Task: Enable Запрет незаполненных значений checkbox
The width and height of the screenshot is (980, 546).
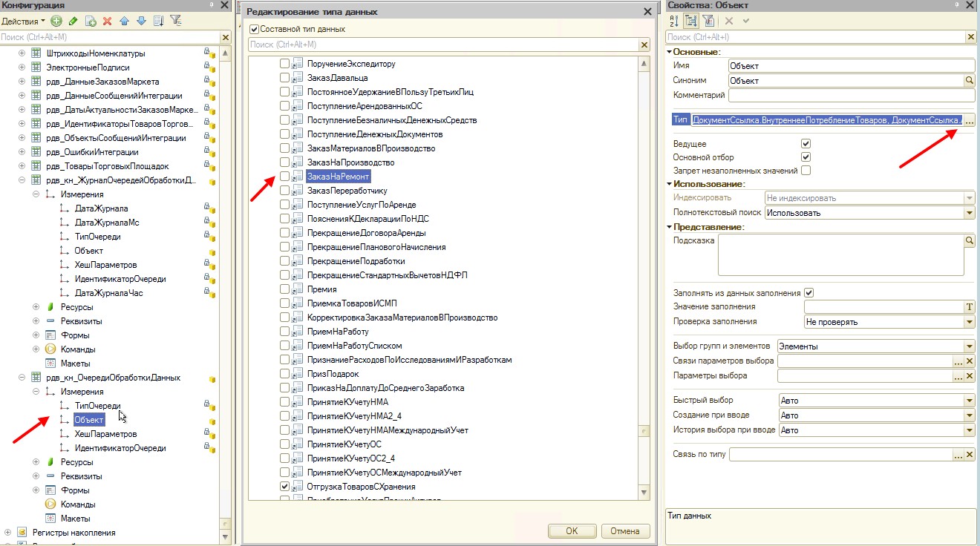Action: tap(806, 171)
